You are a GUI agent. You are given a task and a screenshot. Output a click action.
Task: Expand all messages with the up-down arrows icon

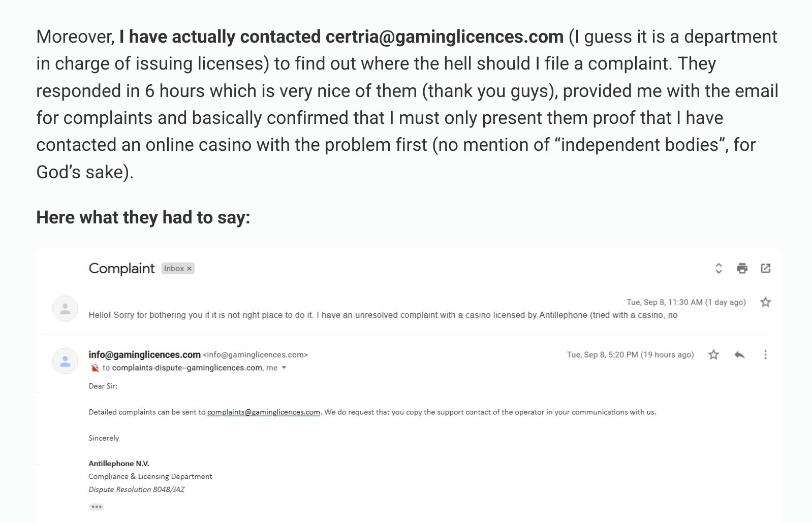[719, 268]
